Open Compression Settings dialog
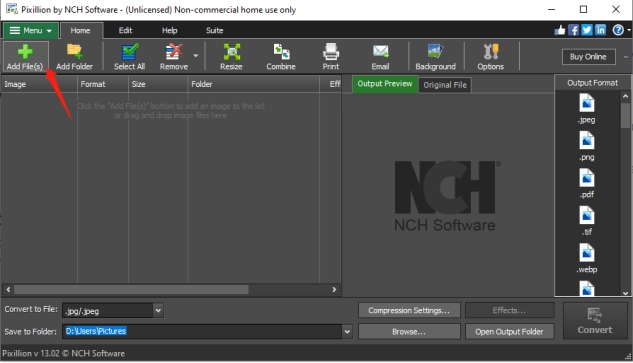The image size is (633, 363). [x=409, y=311]
